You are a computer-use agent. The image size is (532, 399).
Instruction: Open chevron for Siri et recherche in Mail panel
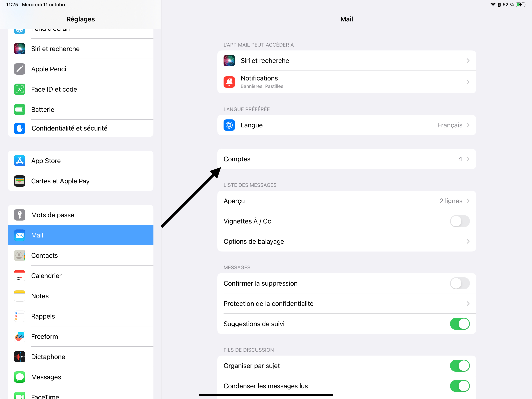tap(468, 61)
